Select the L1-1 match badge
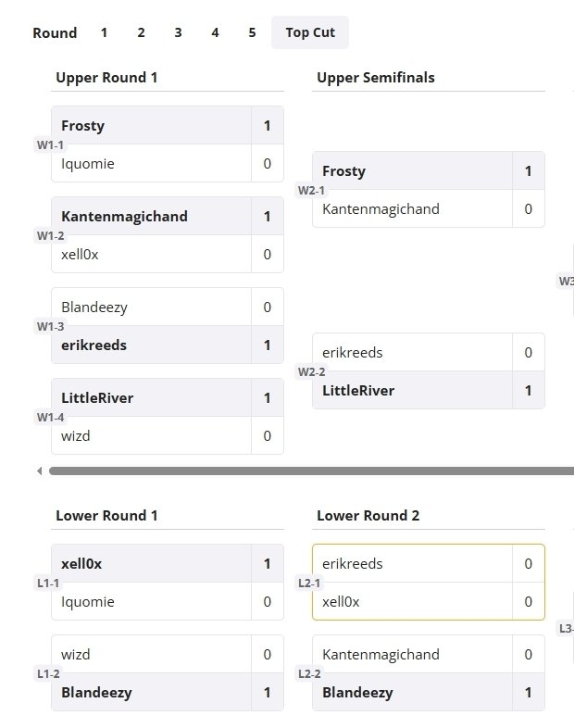The height and width of the screenshot is (728, 574). tap(48, 583)
